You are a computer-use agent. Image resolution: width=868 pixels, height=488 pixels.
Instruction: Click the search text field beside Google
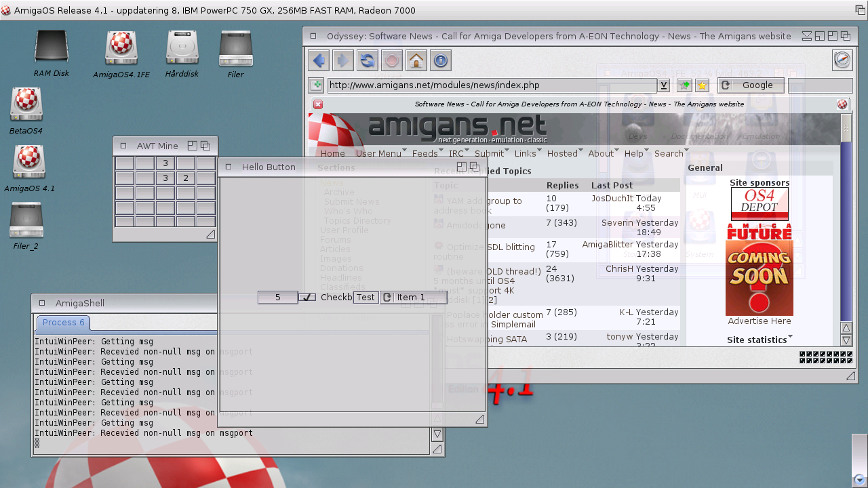tap(820, 85)
